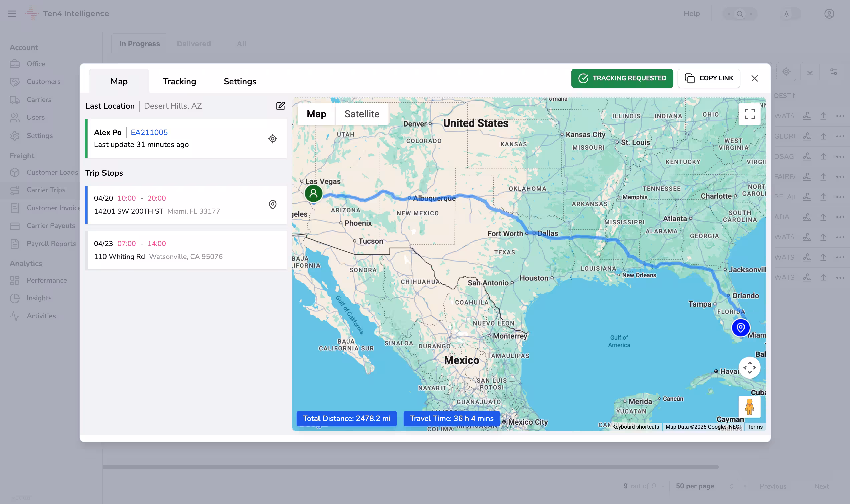
Task: Select the Map view type button
Action: coord(316,114)
